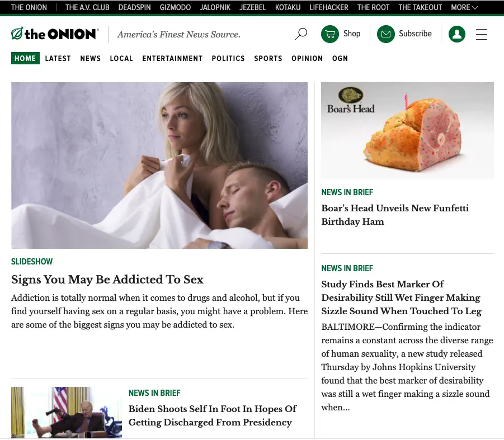
Task: Expand the MORE dropdown in top bar
Action: [464, 7]
